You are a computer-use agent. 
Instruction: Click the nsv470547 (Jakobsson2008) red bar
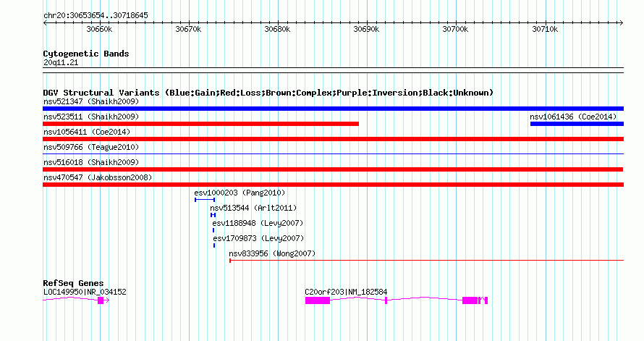point(333,185)
